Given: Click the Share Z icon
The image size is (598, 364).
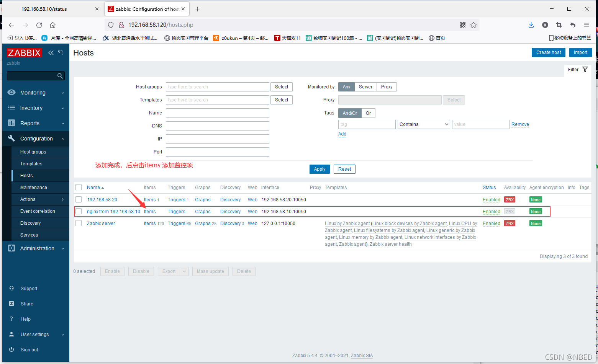Looking at the screenshot, I should [11, 304].
